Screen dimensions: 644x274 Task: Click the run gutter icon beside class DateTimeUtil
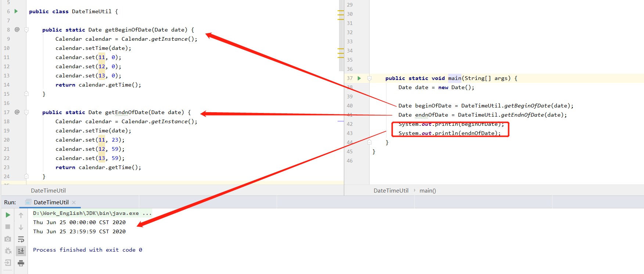coord(16,11)
